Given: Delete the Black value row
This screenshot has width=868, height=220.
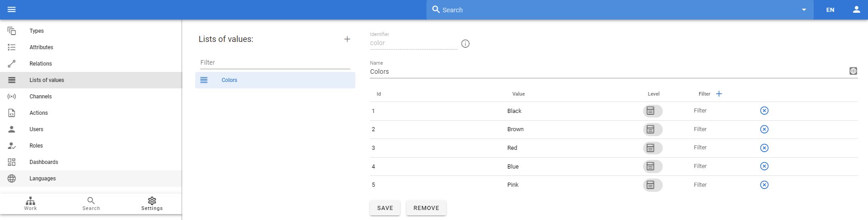Looking at the screenshot, I should (764, 111).
